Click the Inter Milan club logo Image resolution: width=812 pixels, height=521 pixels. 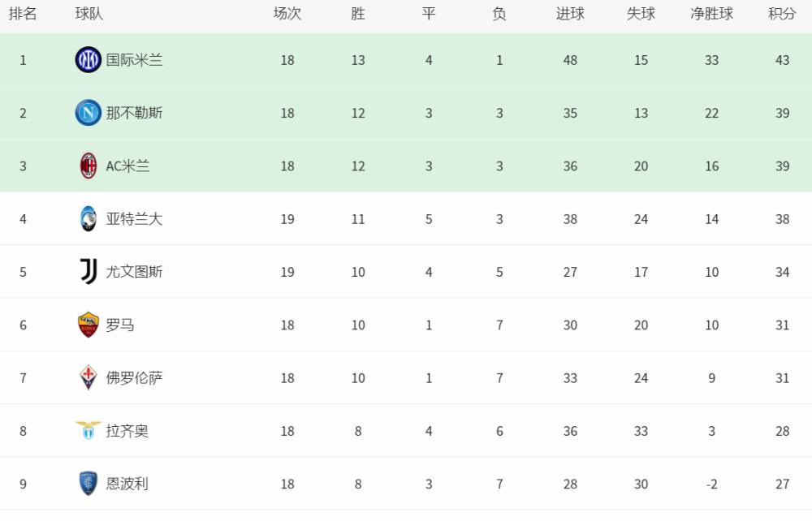[88, 60]
